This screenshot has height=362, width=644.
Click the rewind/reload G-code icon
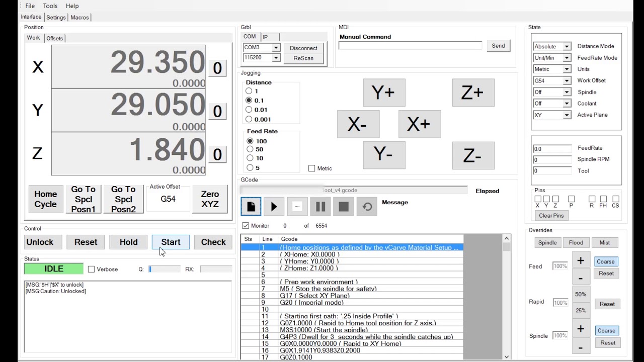point(367,207)
